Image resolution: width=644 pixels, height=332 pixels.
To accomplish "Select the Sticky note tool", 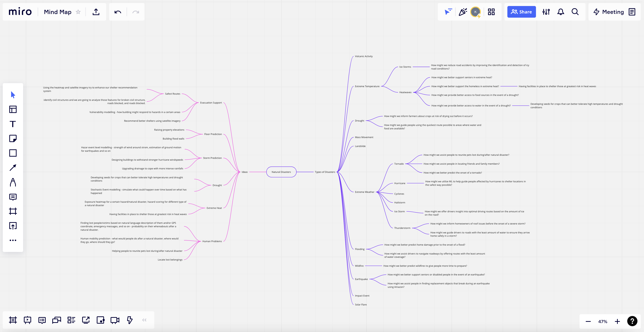I will [x=13, y=139].
